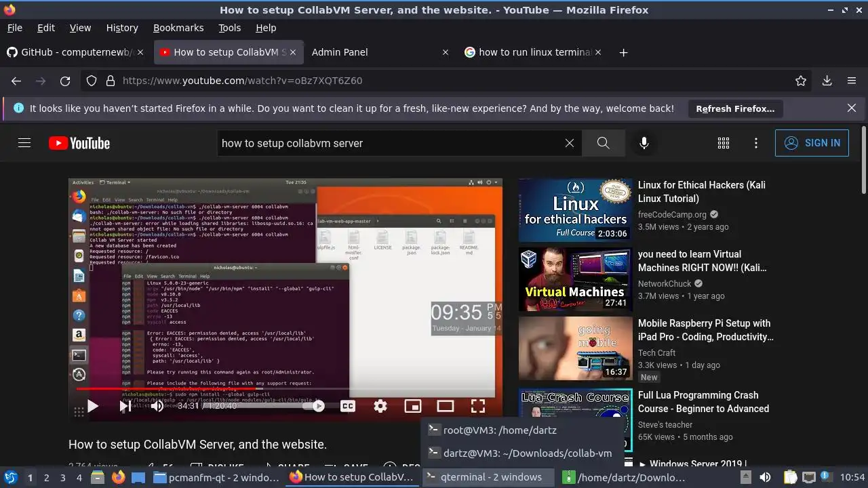Open Firefox application menu
Image resolution: width=868 pixels, height=488 pixels.
pos(852,81)
